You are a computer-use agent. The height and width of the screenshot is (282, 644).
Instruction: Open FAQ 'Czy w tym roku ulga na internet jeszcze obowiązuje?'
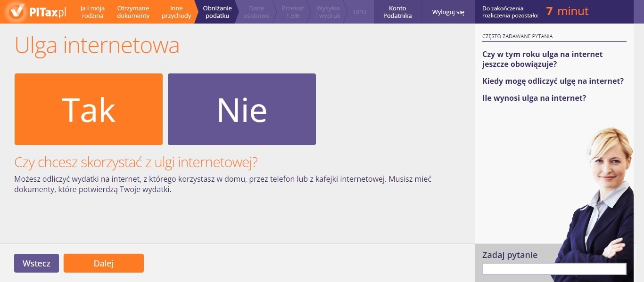click(542, 59)
